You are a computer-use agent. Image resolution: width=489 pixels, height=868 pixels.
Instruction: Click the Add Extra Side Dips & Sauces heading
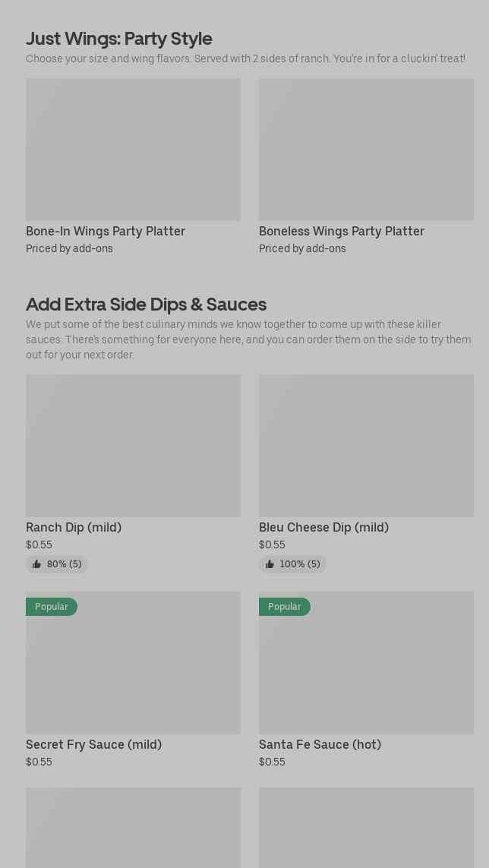click(x=146, y=304)
